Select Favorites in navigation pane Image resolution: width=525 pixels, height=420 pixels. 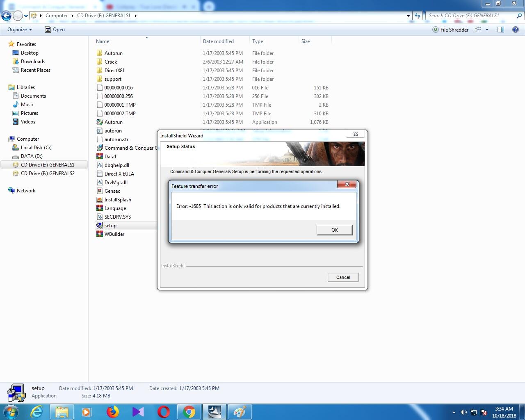click(26, 44)
